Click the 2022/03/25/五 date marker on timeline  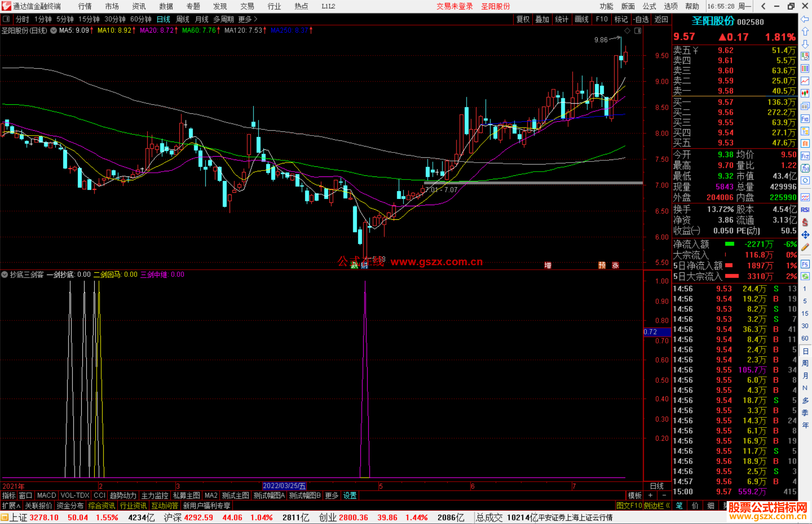[x=284, y=486]
